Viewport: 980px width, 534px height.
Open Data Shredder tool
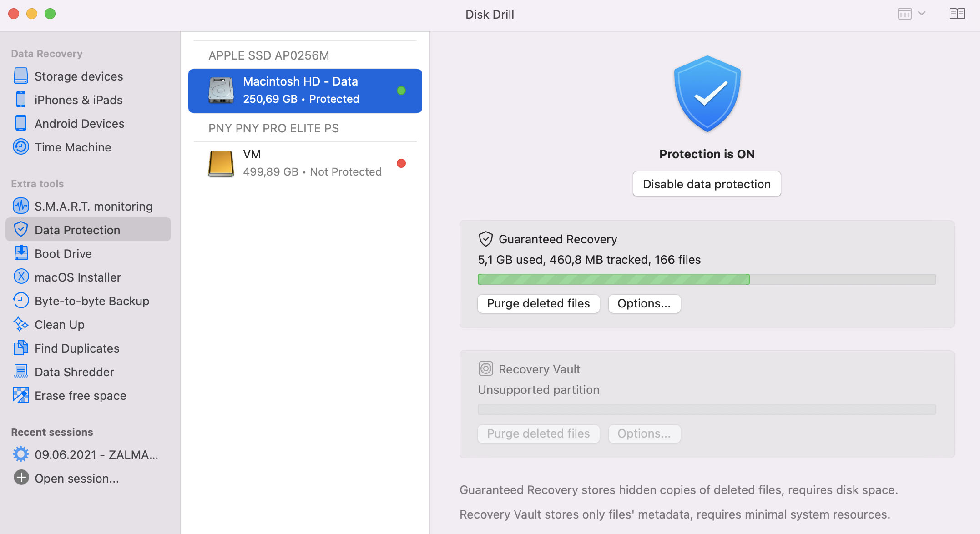(x=88, y=372)
